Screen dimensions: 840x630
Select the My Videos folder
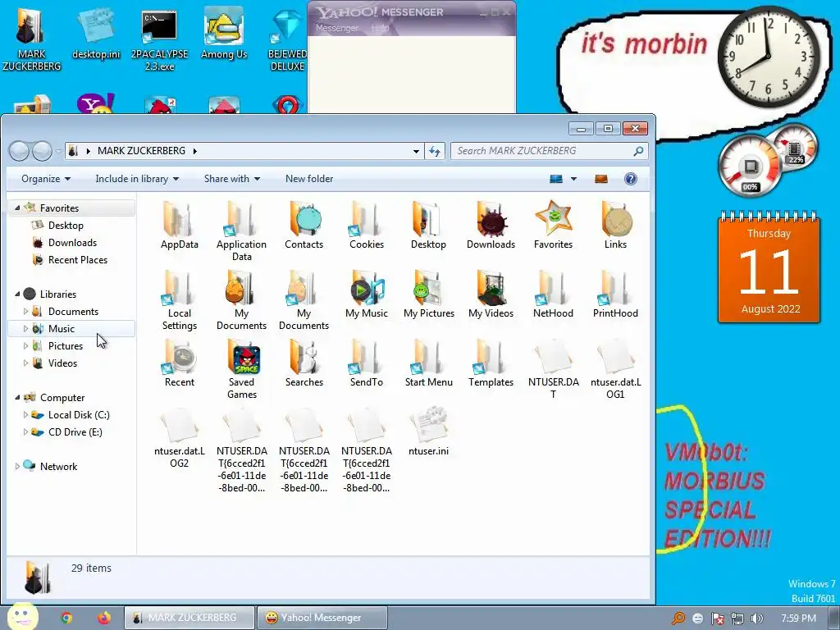(x=491, y=294)
